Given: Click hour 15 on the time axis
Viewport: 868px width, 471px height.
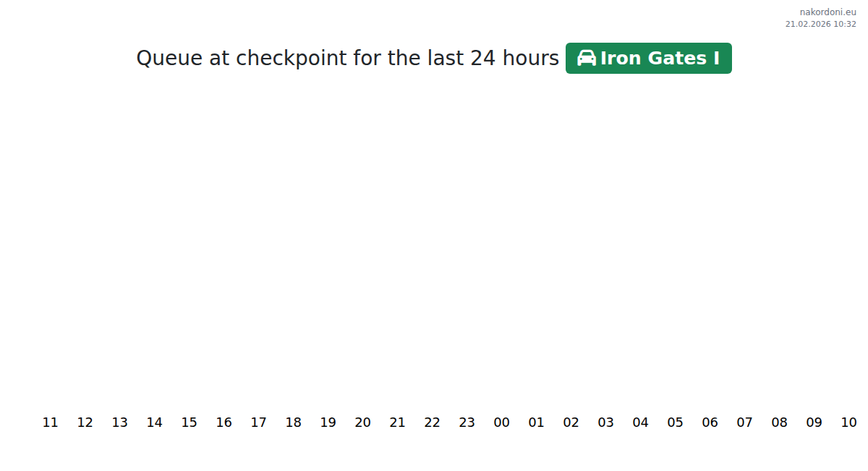Looking at the screenshot, I should (189, 423).
